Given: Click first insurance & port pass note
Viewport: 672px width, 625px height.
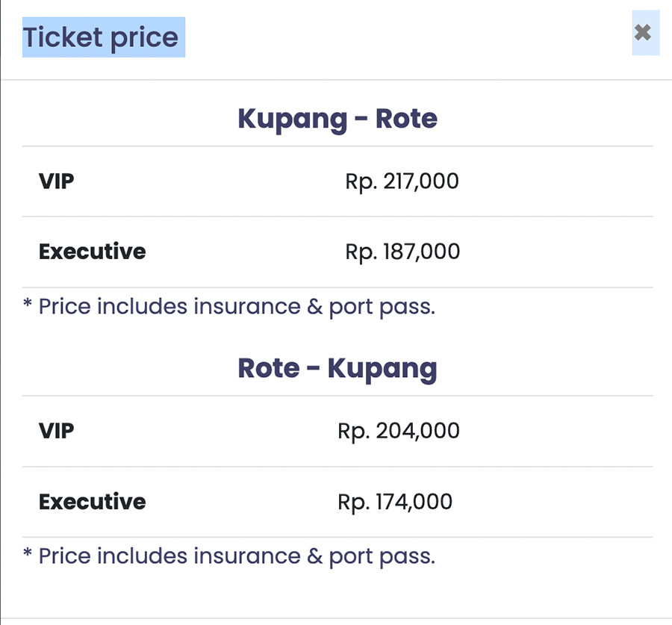Looking at the screenshot, I should [229, 307].
